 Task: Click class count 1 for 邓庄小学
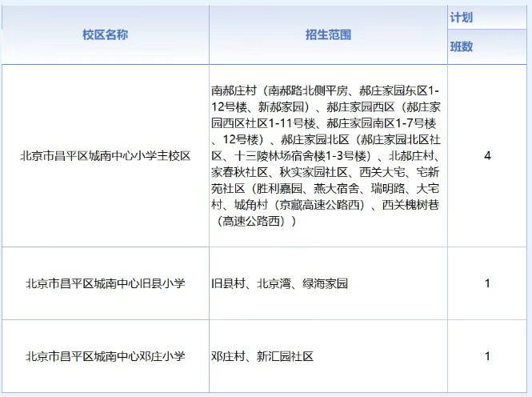487,356
